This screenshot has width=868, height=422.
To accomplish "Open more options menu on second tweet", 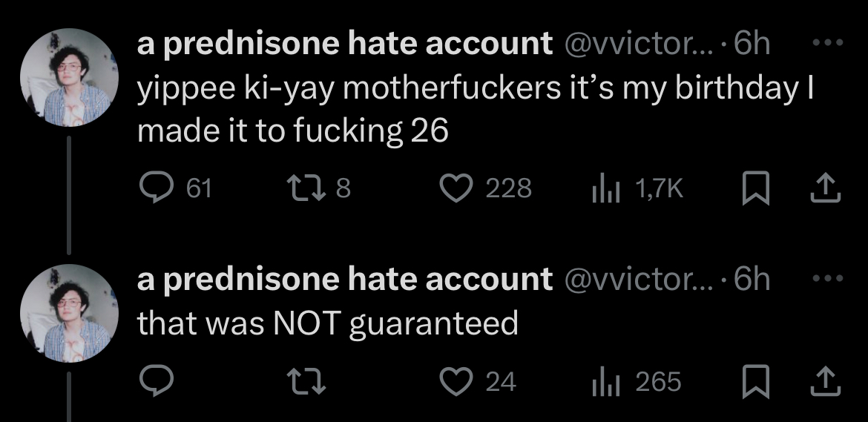I will [x=828, y=278].
